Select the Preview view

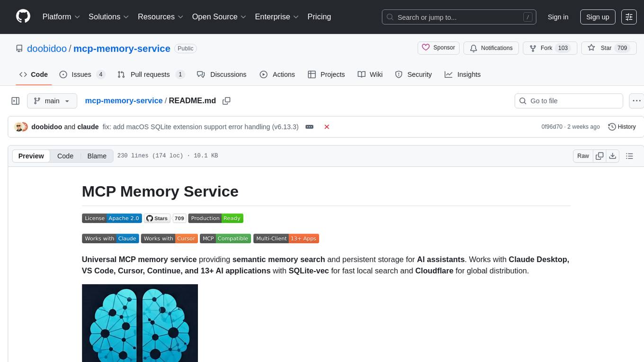(31, 156)
